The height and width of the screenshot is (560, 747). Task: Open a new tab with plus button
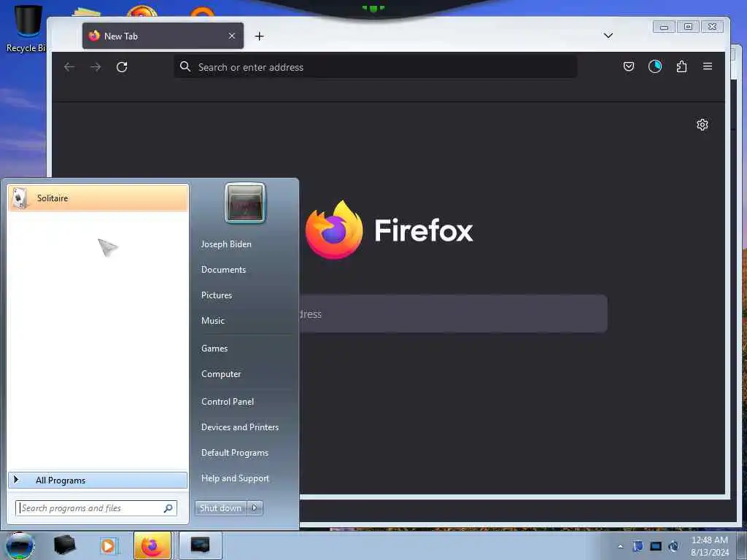click(x=259, y=36)
